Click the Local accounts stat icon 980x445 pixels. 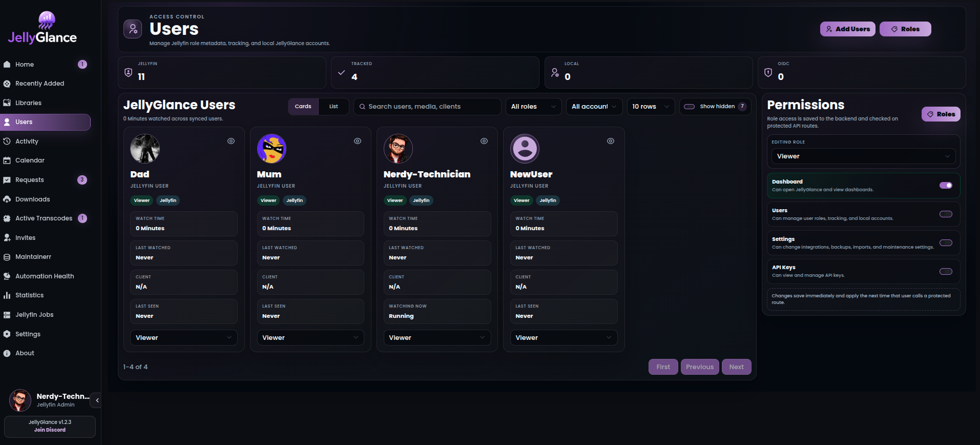click(555, 72)
